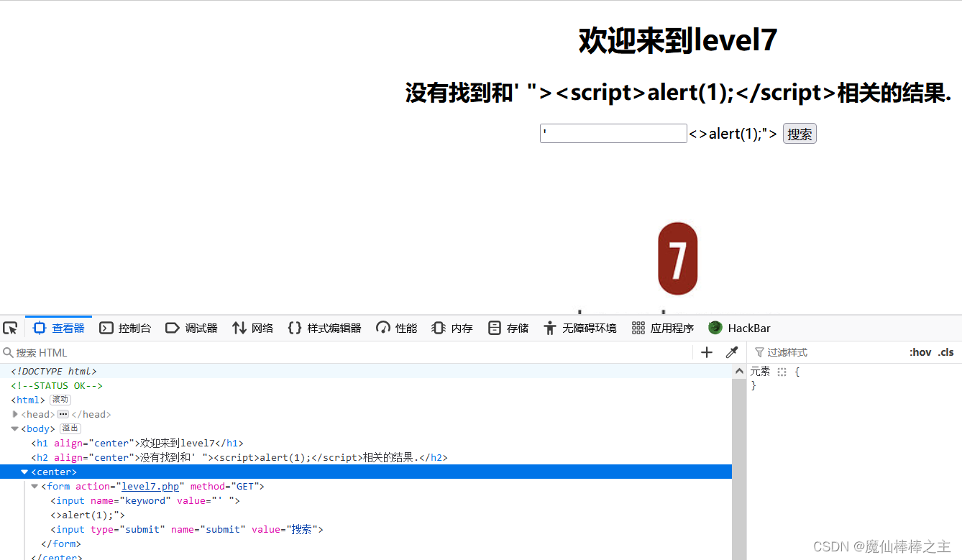
Task: Click the 滚动 badge next to html
Action: [60, 400]
